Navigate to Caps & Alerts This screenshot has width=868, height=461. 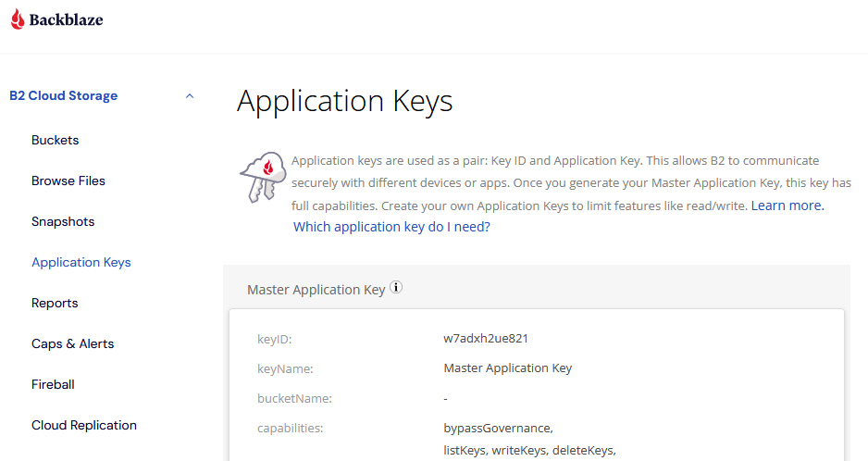[x=73, y=344]
